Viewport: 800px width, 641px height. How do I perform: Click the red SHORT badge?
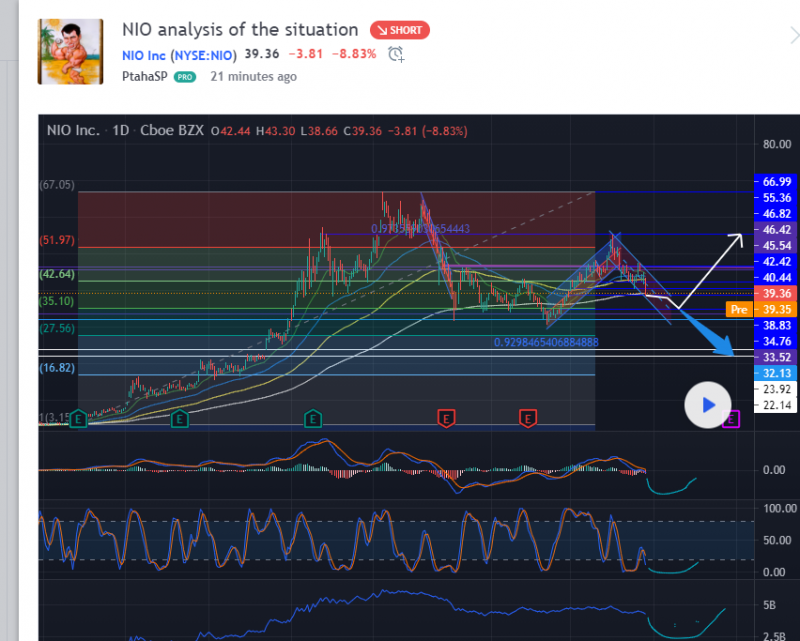(399, 30)
